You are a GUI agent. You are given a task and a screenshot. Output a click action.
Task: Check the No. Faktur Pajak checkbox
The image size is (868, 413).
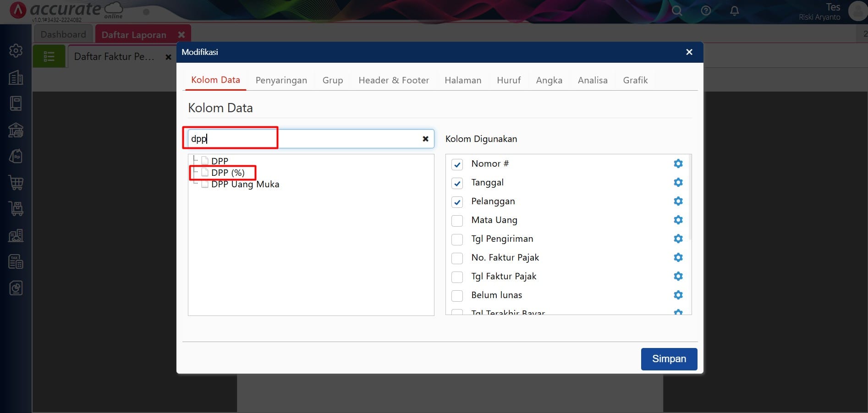[x=457, y=258]
